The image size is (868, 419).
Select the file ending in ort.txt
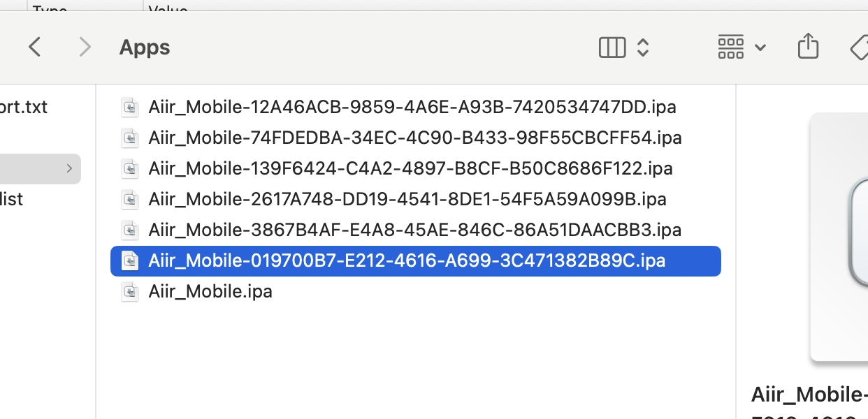tap(24, 107)
